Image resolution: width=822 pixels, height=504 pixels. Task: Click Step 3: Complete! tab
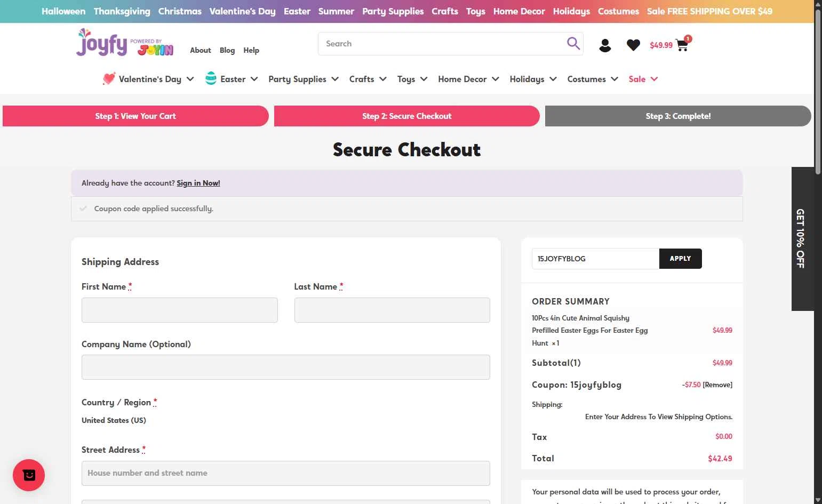tap(678, 116)
